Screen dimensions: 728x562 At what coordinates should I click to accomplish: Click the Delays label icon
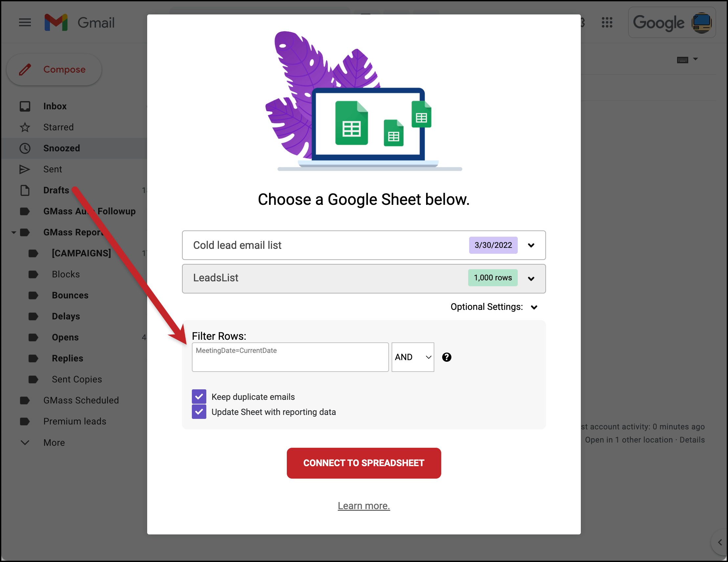click(x=33, y=316)
